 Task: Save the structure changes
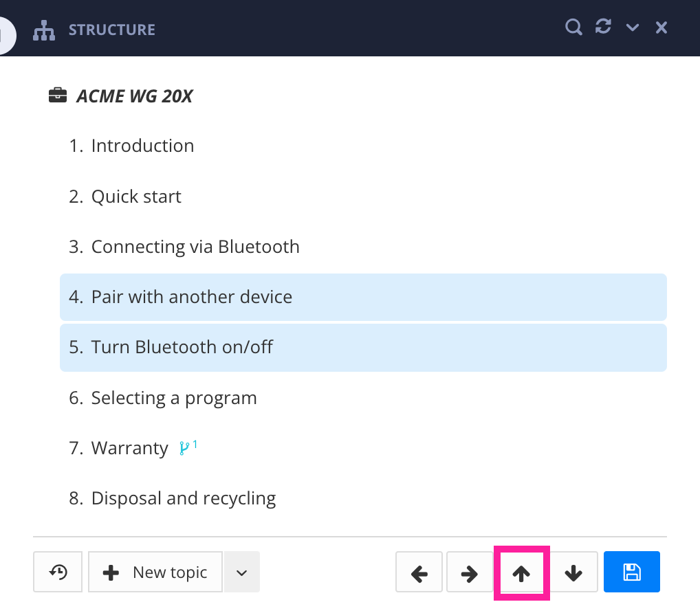pyautogui.click(x=631, y=571)
